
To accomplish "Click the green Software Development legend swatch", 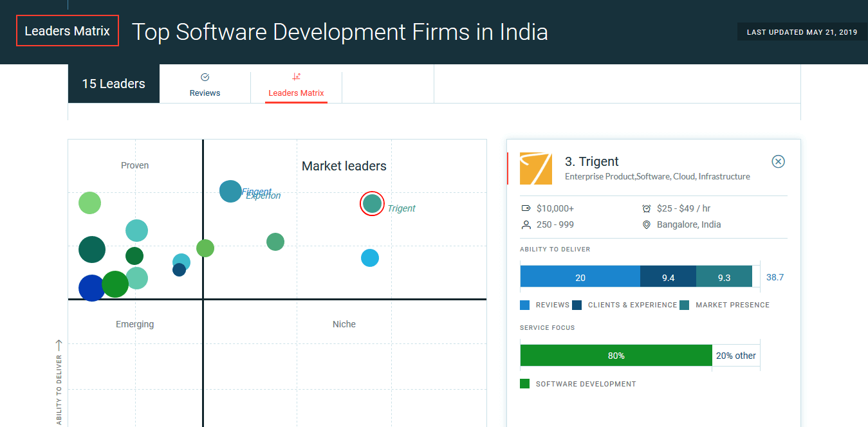I will tap(525, 384).
